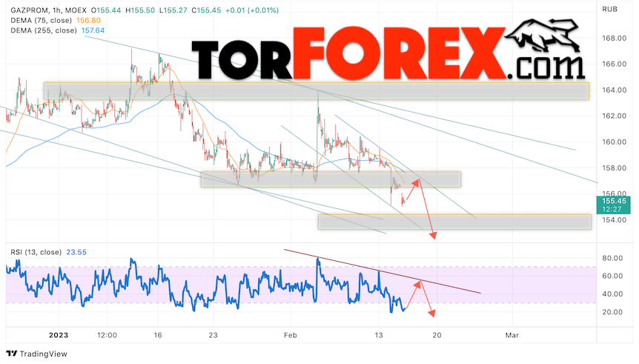Click the 20 date axis label
This screenshot has width=639, height=364.
point(437,336)
